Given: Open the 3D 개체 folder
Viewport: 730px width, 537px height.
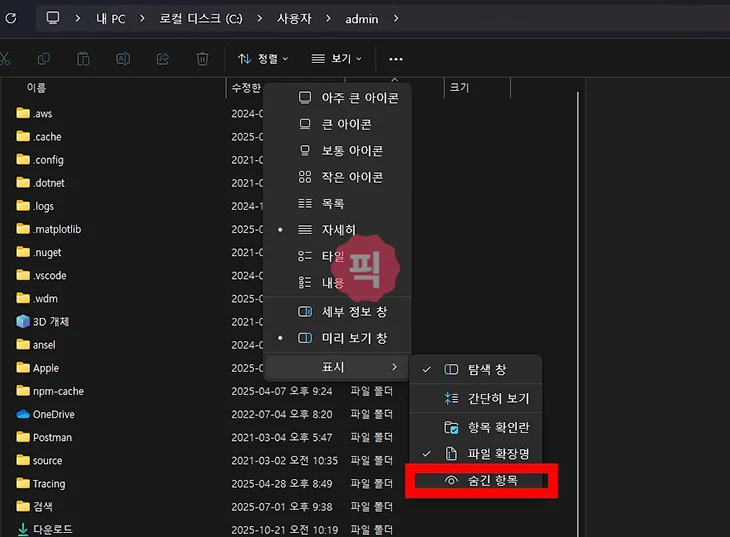Looking at the screenshot, I should pos(50,322).
